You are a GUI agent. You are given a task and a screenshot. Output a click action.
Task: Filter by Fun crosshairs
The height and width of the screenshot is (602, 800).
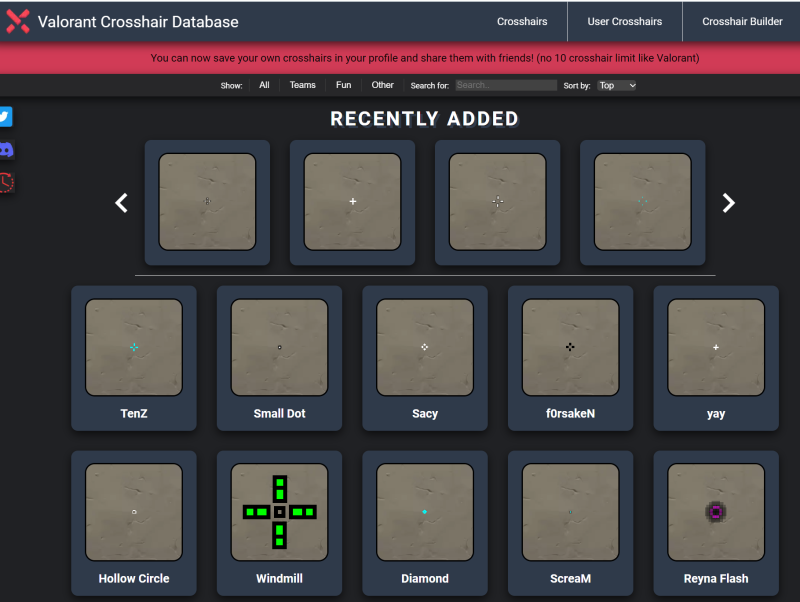point(343,85)
